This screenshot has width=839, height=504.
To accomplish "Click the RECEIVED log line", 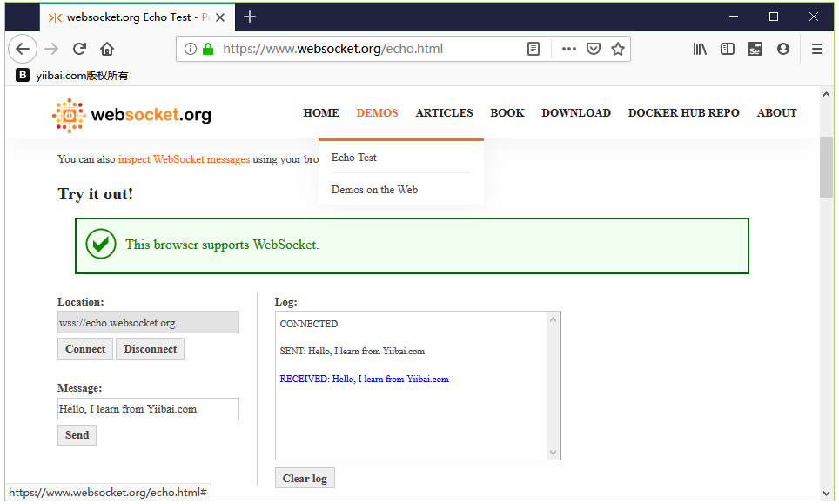I will pos(364,379).
